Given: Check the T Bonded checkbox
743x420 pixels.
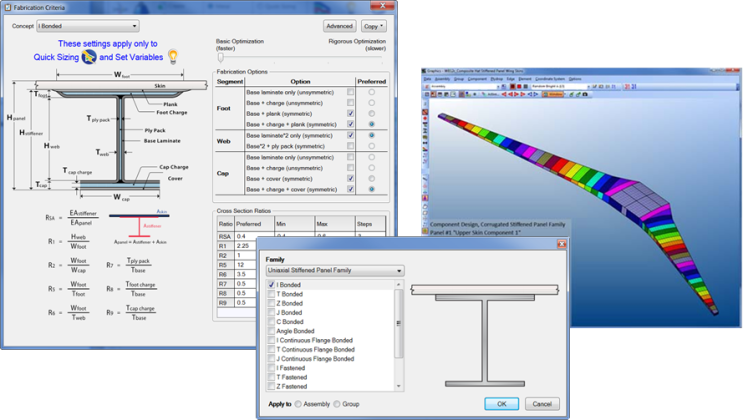Looking at the screenshot, I should [271, 295].
